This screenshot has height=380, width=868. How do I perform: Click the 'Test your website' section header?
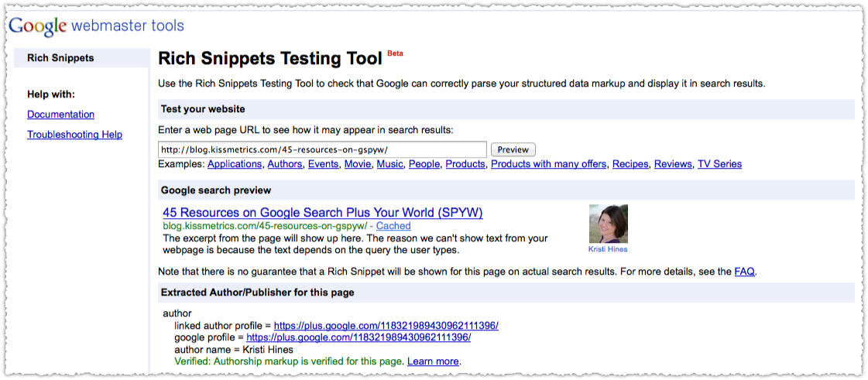[506, 109]
